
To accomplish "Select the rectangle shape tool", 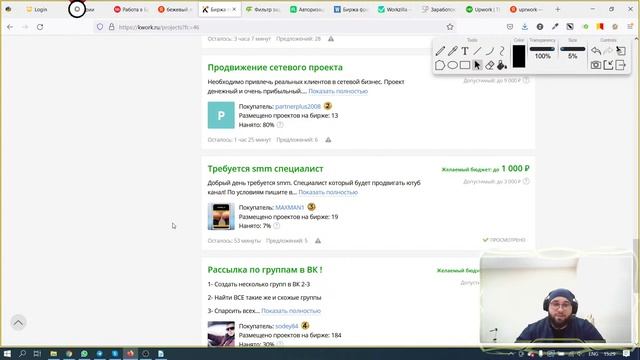I will pyautogui.click(x=465, y=65).
